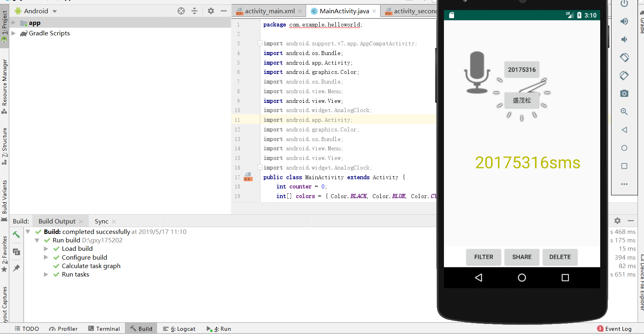Screen dimensions: 644x334
Task: Open the Terminal tool window
Action: click(104, 329)
